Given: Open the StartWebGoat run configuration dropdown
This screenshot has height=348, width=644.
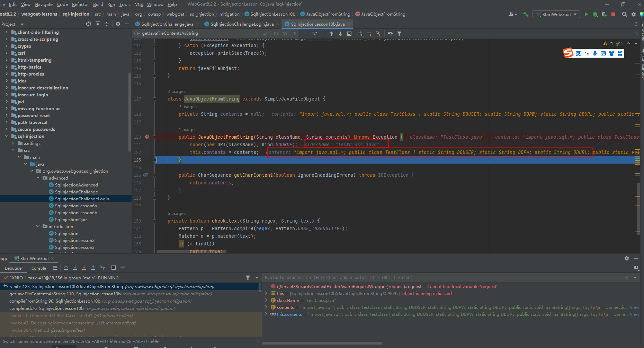Looking at the screenshot, I should (556, 14).
